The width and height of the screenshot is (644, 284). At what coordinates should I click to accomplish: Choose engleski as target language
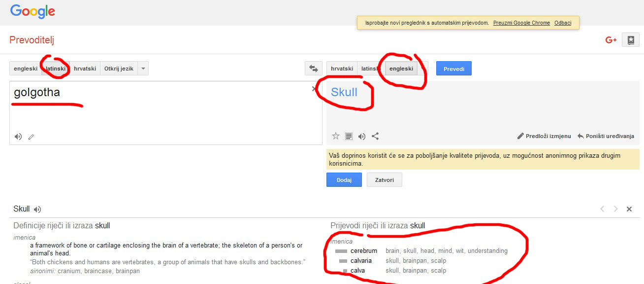coord(401,69)
